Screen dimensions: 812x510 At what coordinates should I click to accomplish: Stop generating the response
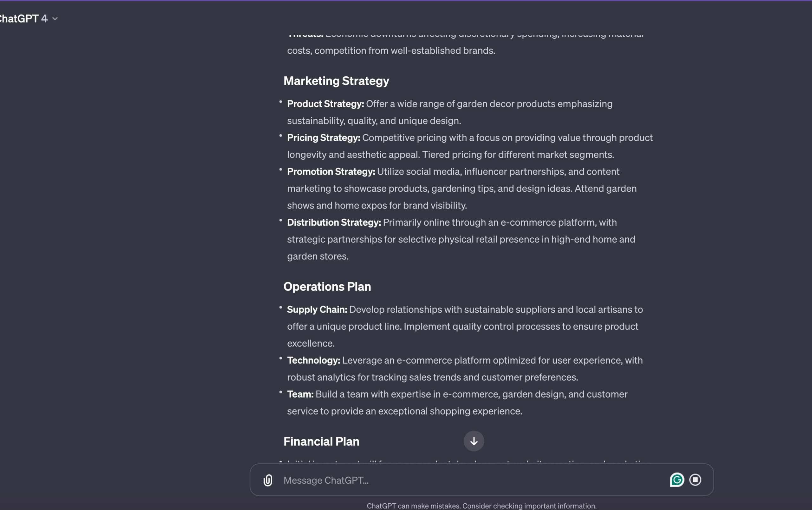click(695, 480)
